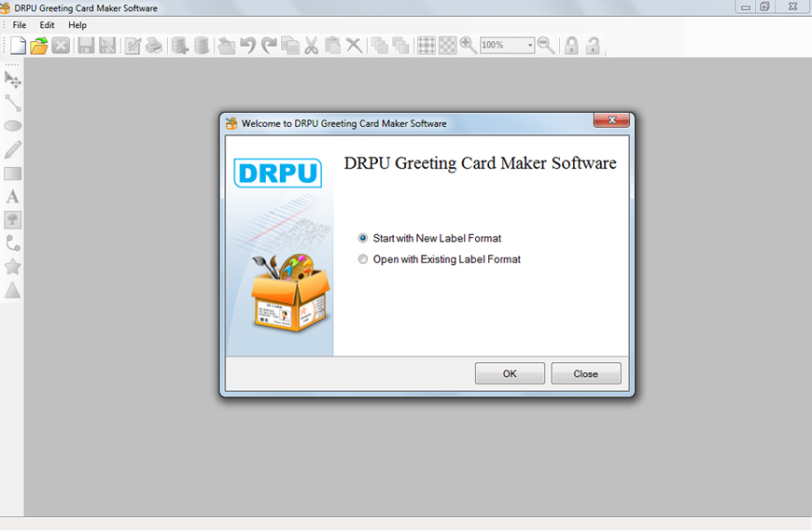
Task: Click the Print toolbar icon
Action: (154, 46)
